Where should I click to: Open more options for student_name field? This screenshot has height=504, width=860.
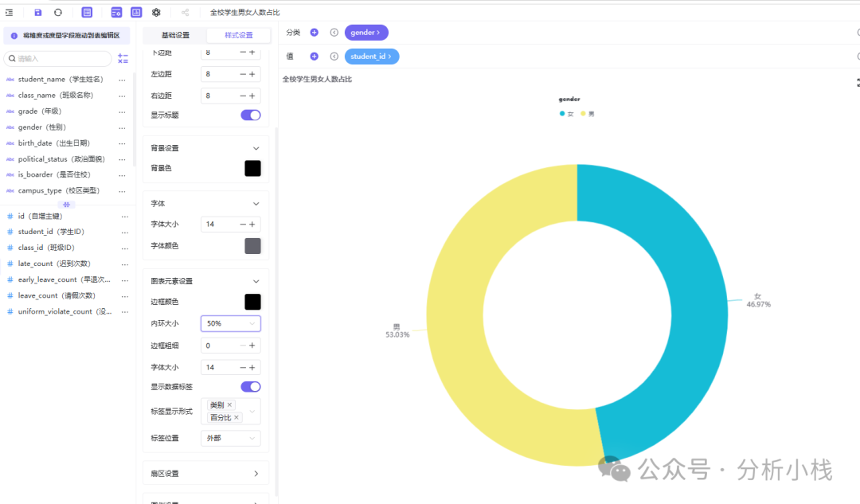click(123, 80)
